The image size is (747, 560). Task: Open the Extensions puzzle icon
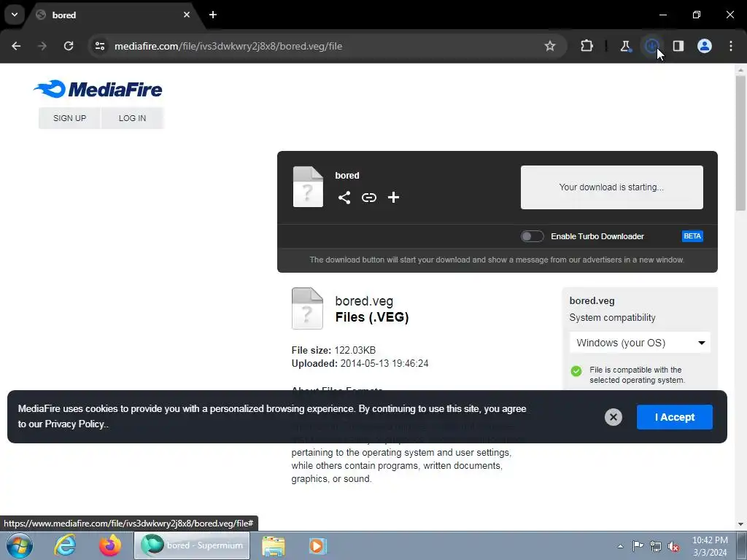587,46
